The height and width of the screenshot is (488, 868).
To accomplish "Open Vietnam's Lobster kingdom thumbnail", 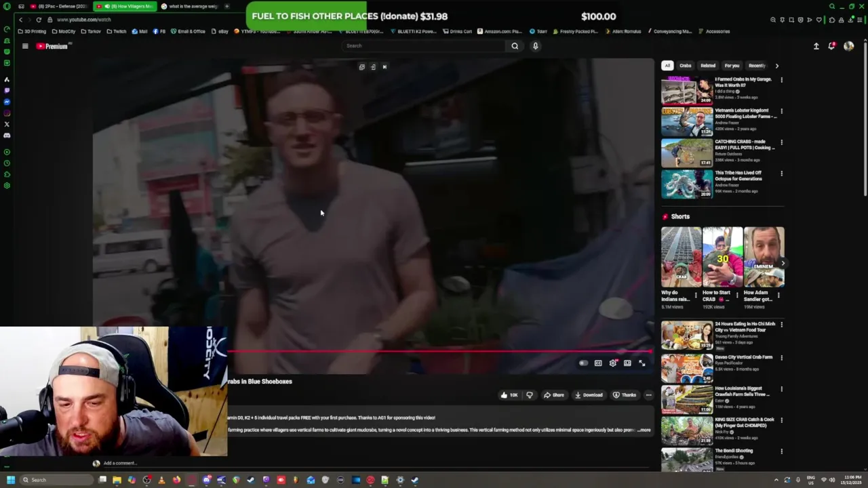I will (687, 121).
